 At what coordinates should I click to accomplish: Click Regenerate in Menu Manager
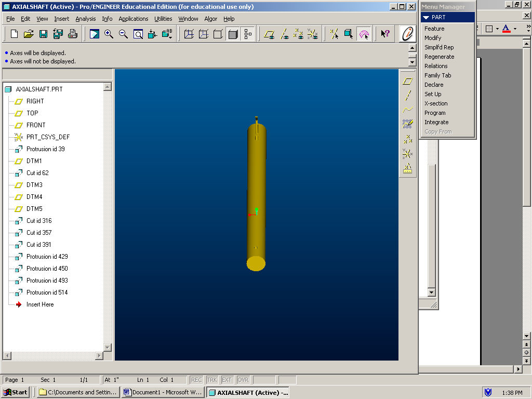439,57
